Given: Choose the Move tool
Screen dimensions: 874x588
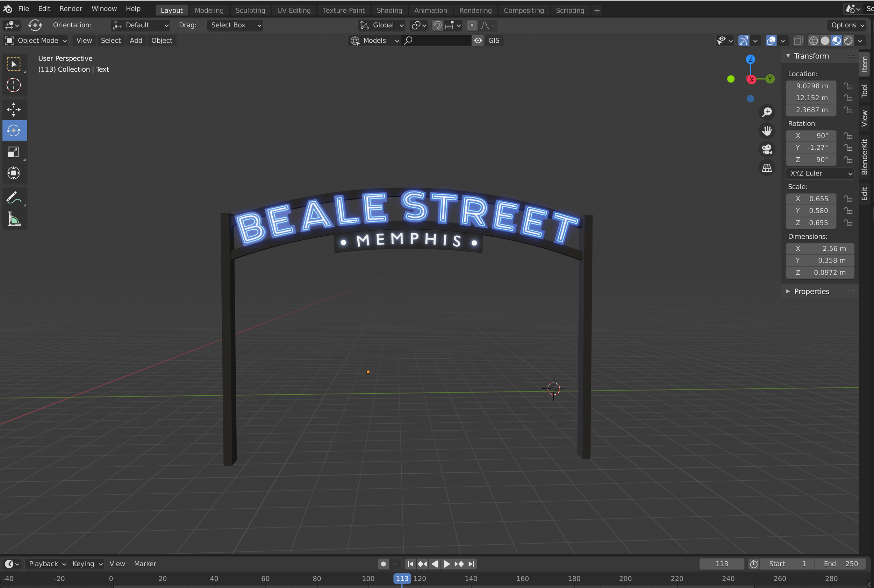Looking at the screenshot, I should click(14, 109).
